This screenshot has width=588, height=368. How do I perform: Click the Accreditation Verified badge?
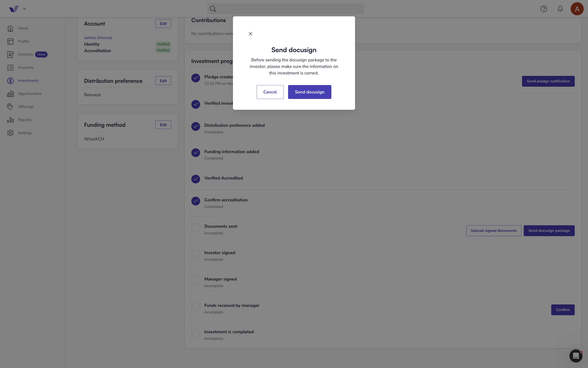[163, 50]
